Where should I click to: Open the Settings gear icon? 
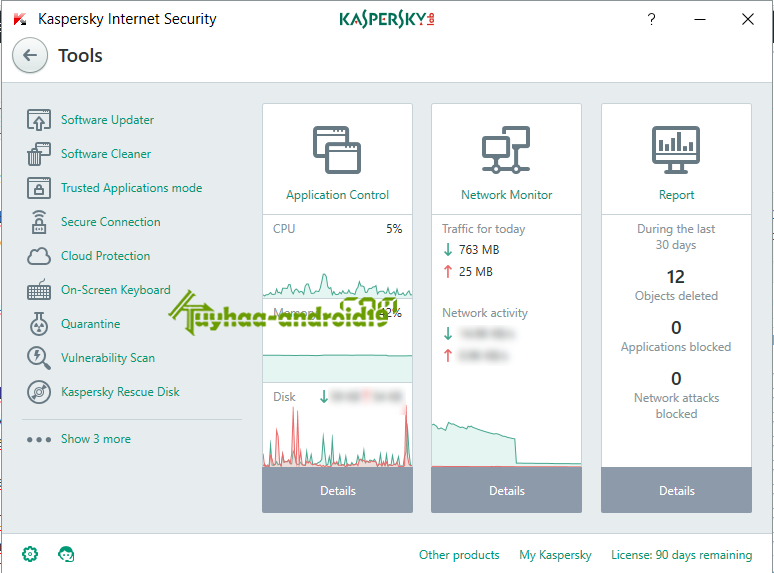[x=30, y=554]
